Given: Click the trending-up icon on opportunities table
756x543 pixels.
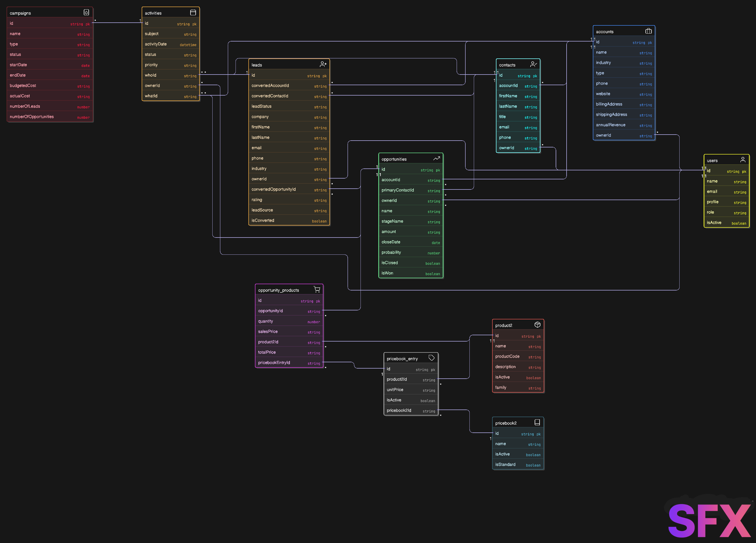Looking at the screenshot, I should (436, 158).
